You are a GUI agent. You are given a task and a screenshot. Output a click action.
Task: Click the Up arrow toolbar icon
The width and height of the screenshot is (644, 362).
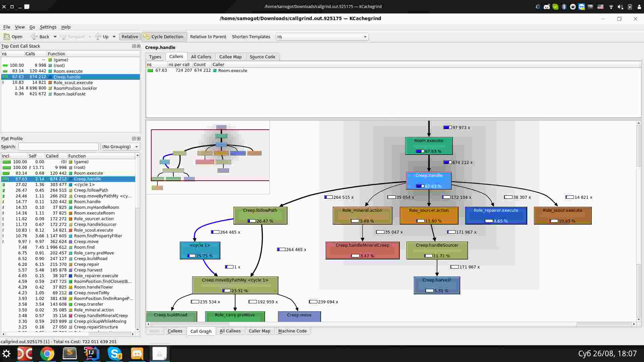point(98,37)
